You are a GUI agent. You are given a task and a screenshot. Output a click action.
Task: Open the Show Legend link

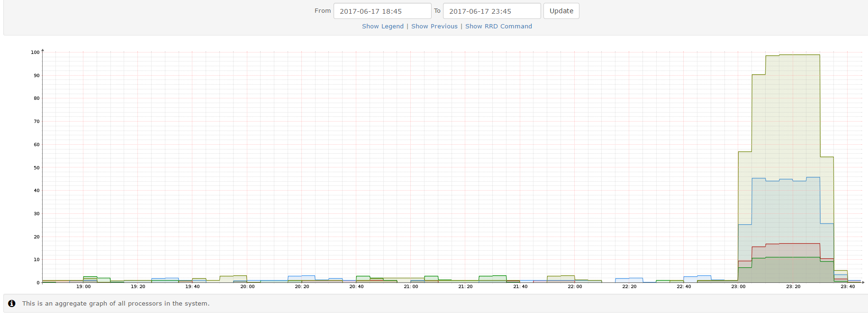383,26
